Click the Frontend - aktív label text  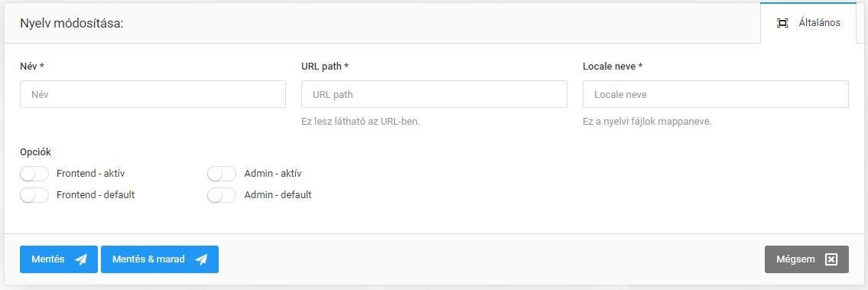click(91, 173)
